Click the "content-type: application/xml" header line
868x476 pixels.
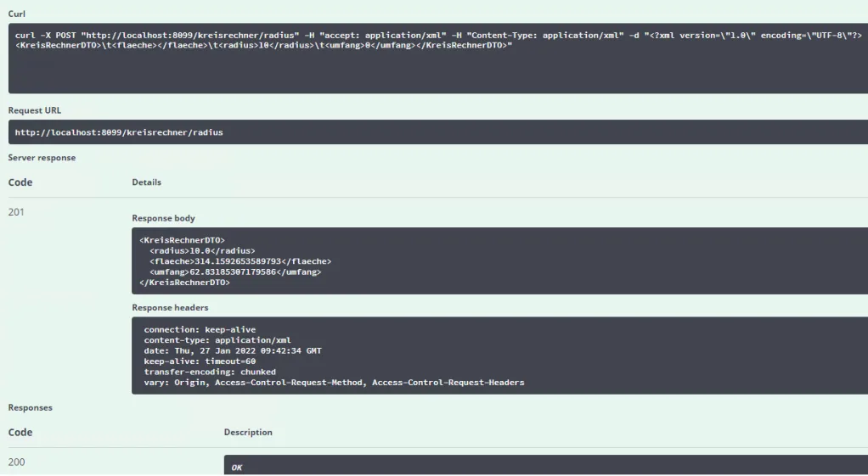(217, 340)
